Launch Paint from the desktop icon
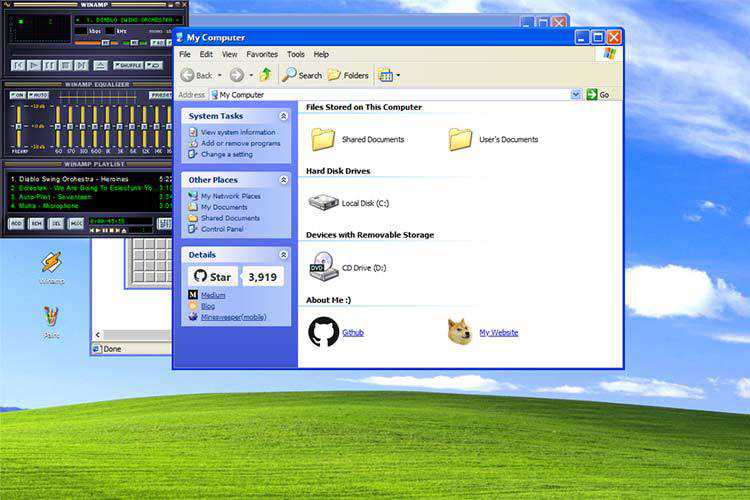Screen dimensions: 750x500 [x=51, y=318]
